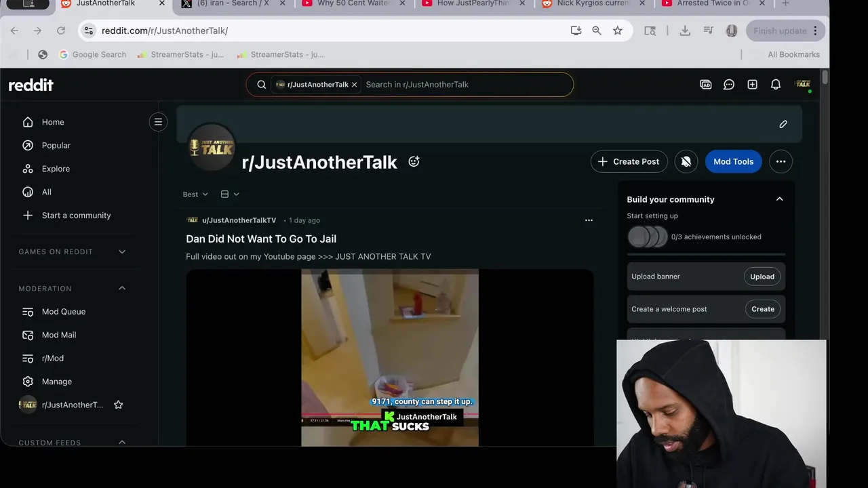Click the create post plus icon in header
868x488 pixels.
752,85
